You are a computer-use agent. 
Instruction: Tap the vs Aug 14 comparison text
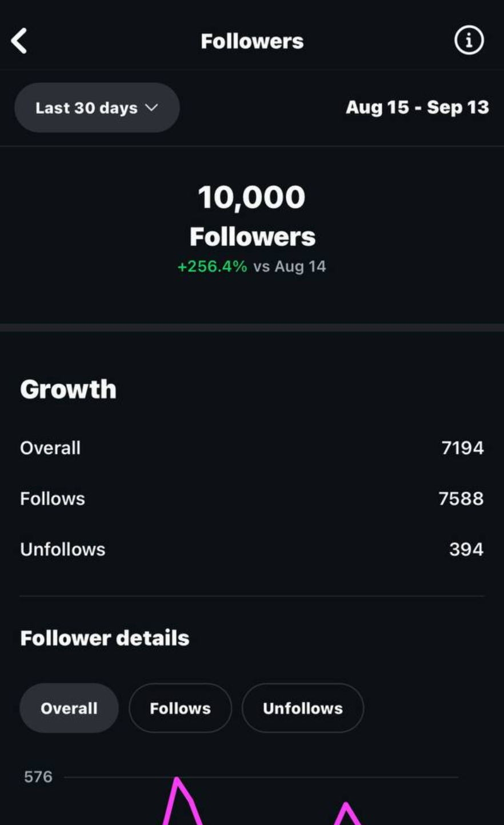(290, 266)
